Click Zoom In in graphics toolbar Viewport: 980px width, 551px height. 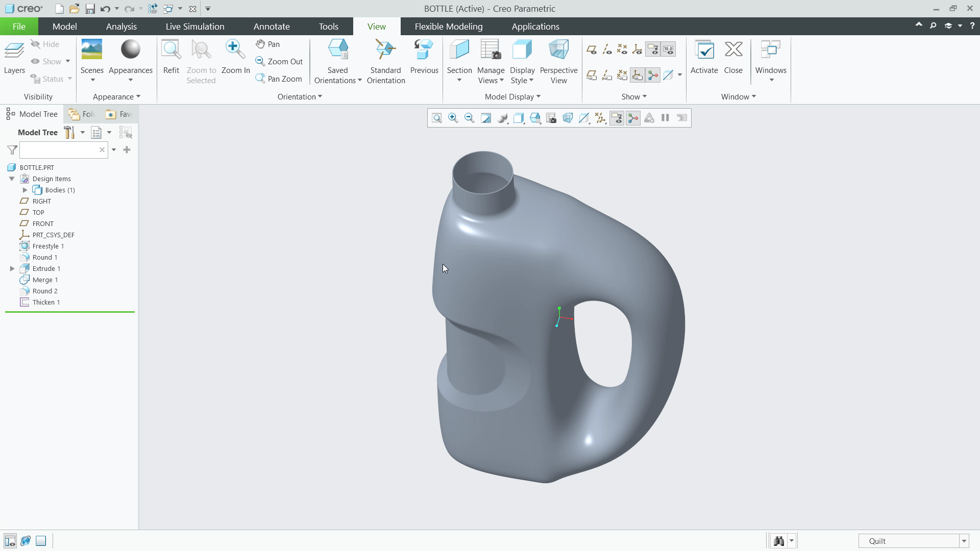(x=453, y=118)
